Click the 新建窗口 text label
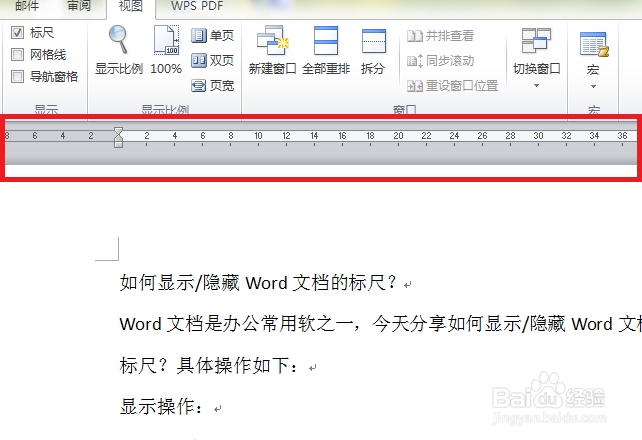 tap(273, 68)
